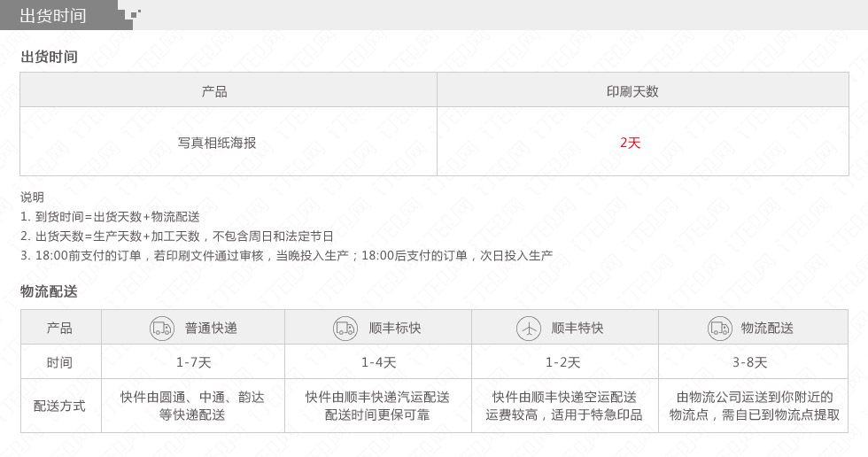Click note about 18:00前支付的订单

(286, 256)
